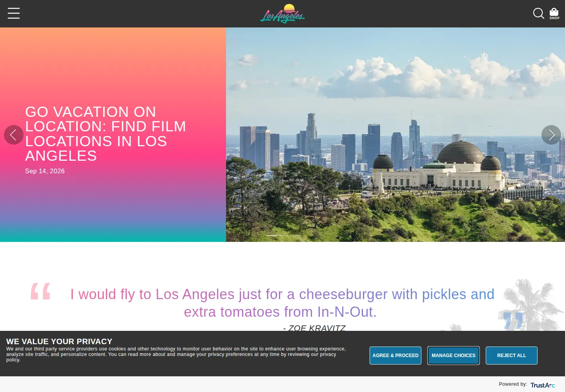Advance to next carousel slide
The height and width of the screenshot is (392, 565).
pyautogui.click(x=551, y=135)
